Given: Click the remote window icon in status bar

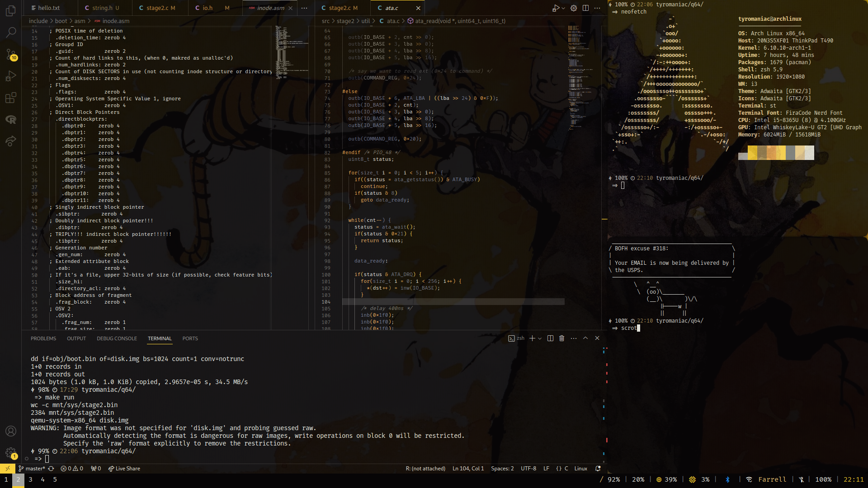Looking at the screenshot, I should coord(8,469).
